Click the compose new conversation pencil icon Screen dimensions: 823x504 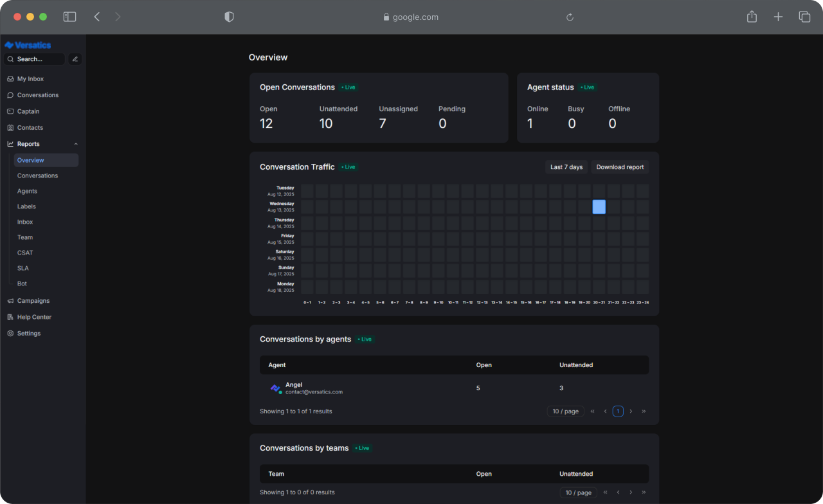(x=75, y=59)
